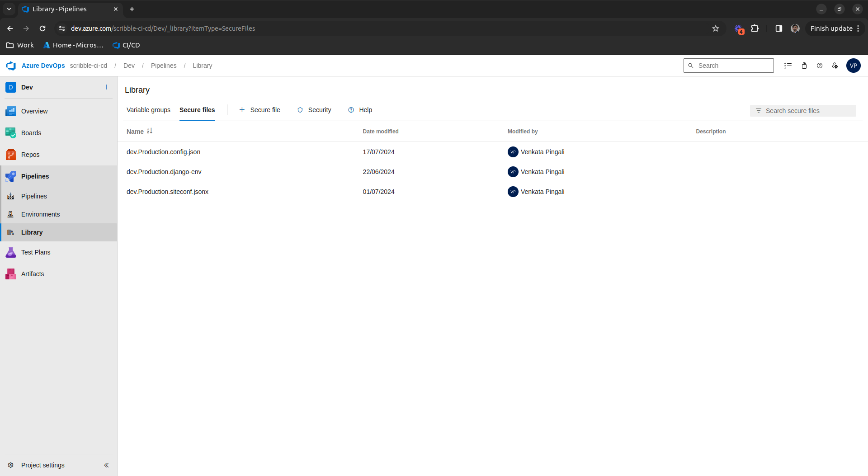Viewport: 868px width, 476px height.
Task: Click the Modified by column header
Action: point(523,132)
